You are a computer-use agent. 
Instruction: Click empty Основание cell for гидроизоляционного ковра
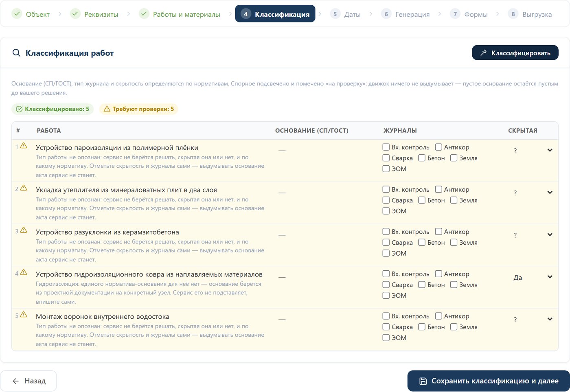pos(326,278)
